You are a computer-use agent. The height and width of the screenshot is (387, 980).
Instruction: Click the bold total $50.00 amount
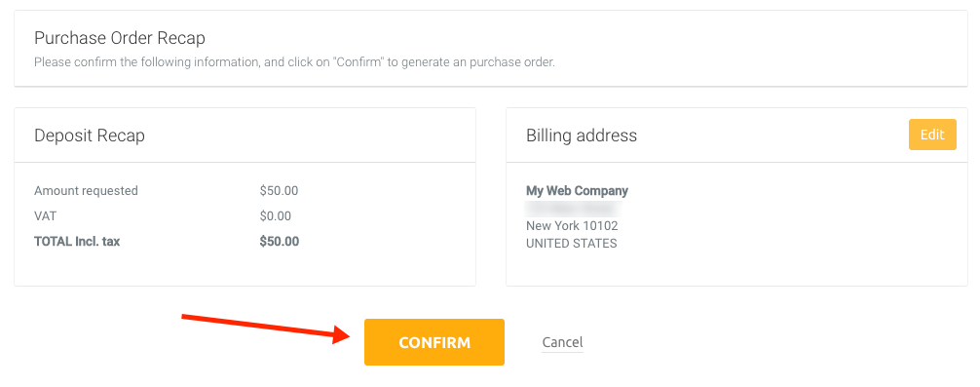pyautogui.click(x=280, y=241)
